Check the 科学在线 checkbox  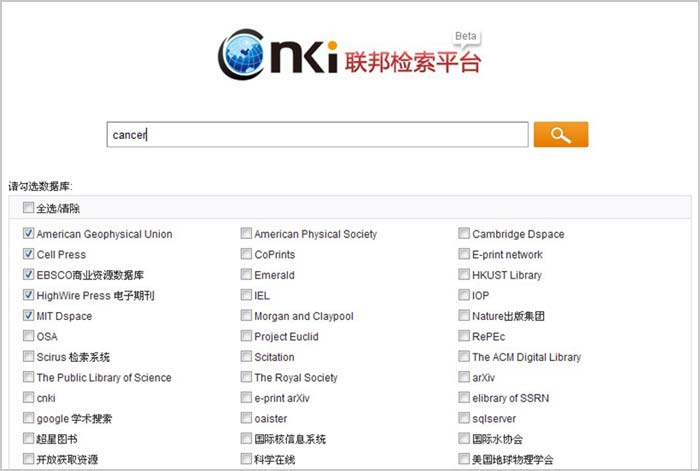point(246,458)
